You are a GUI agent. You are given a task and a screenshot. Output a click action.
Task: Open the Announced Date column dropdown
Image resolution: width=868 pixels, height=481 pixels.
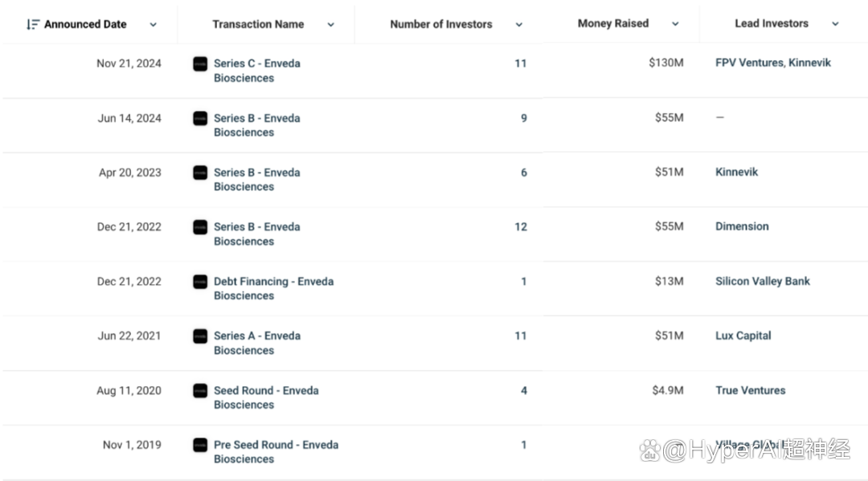pos(154,25)
